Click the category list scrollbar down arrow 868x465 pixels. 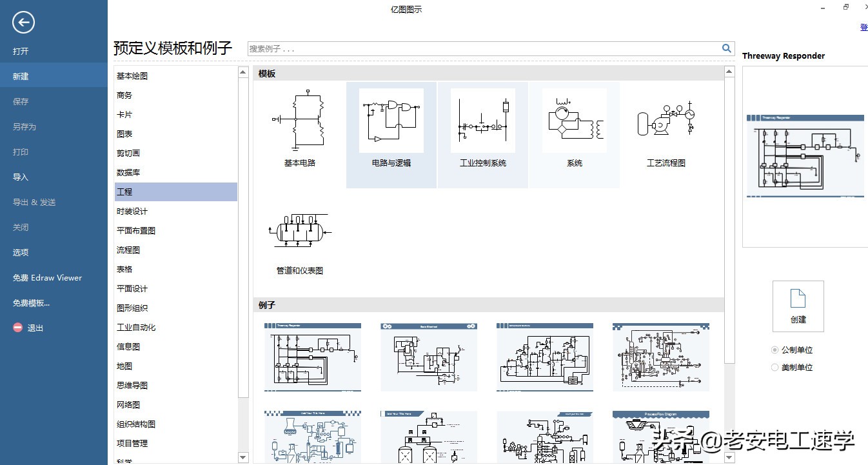click(243, 457)
